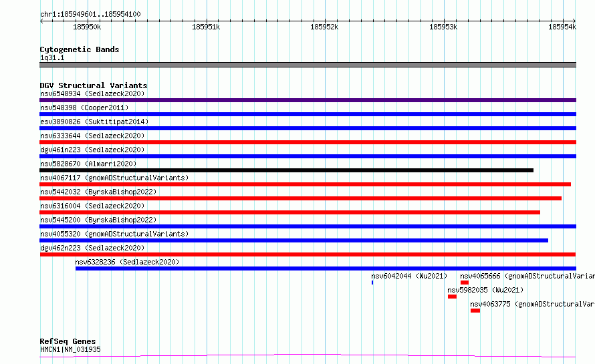Click the nsv6548934 (Sedlazeck2020) purple variant bar
This screenshot has width=595, height=364.
(308, 100)
